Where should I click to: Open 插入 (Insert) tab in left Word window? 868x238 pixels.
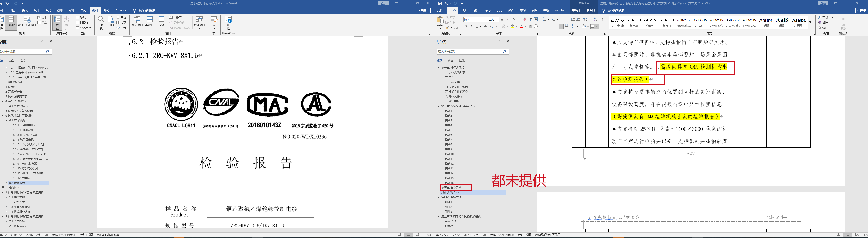tap(25, 11)
